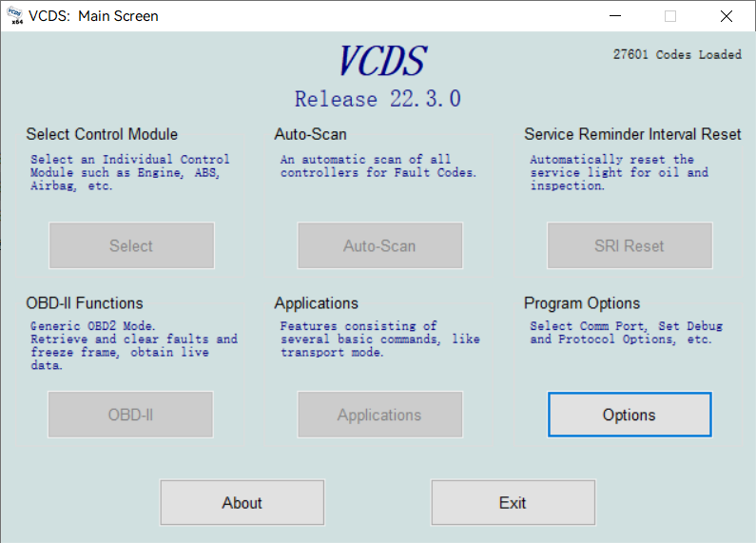
Task: Click the 'Program Options' group label
Action: point(582,303)
